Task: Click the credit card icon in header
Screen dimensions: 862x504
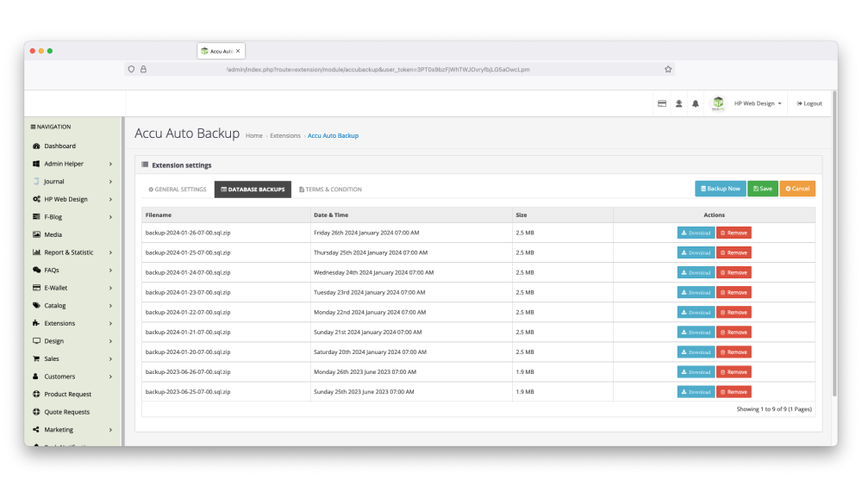Action: [661, 103]
